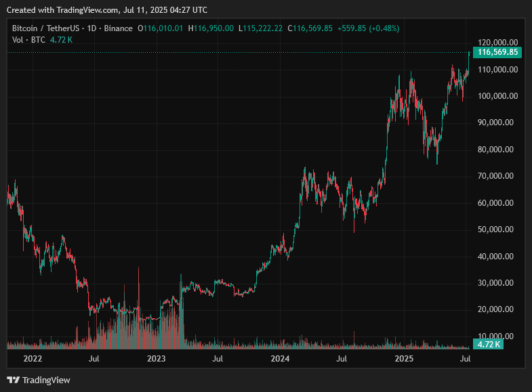Click the latest candlestick at chart's right edge
This screenshot has width=532, height=392.
click(x=469, y=53)
